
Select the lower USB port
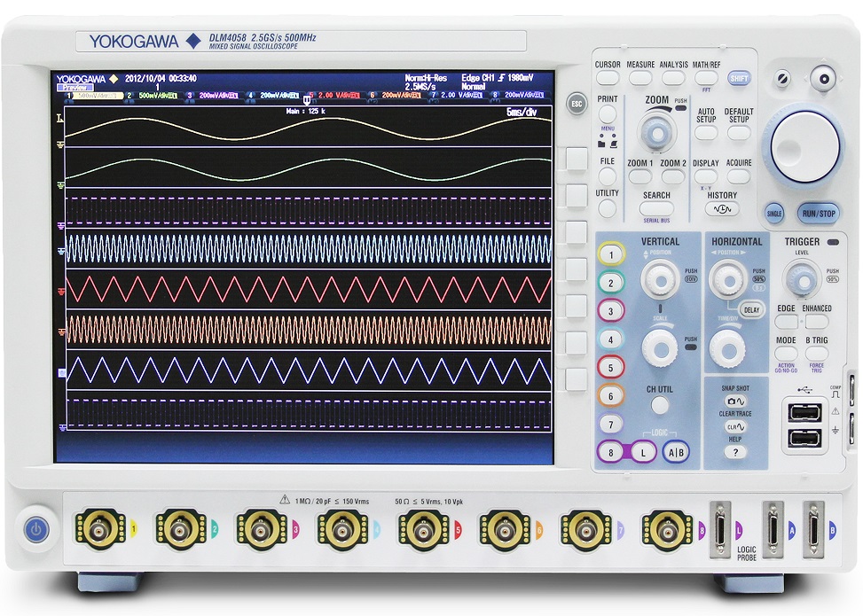coord(804,439)
